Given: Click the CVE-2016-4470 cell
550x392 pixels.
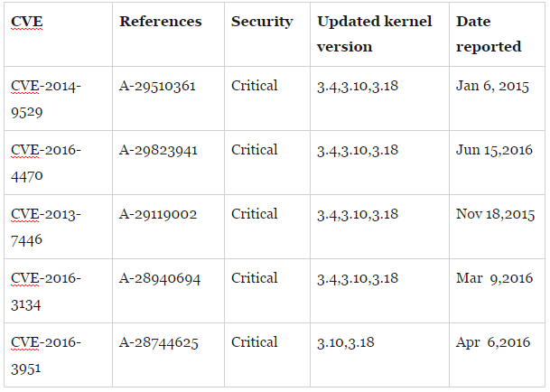Looking at the screenshot, I should 46,162.
